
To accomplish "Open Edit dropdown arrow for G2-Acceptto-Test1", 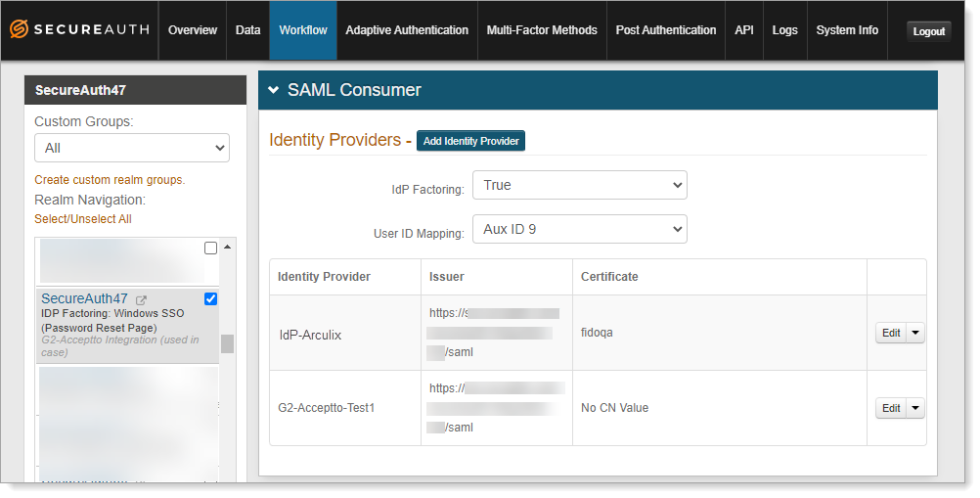I will coord(916,408).
